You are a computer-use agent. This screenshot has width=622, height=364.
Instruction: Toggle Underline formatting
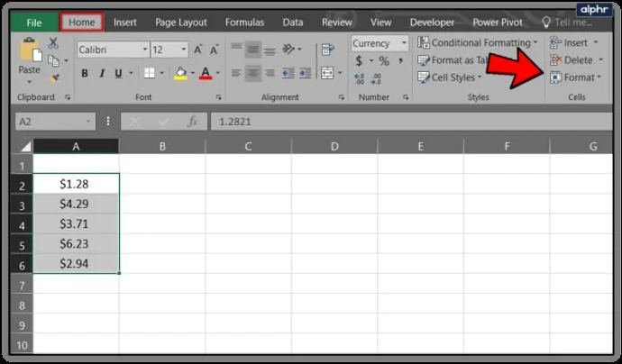pyautogui.click(x=118, y=73)
